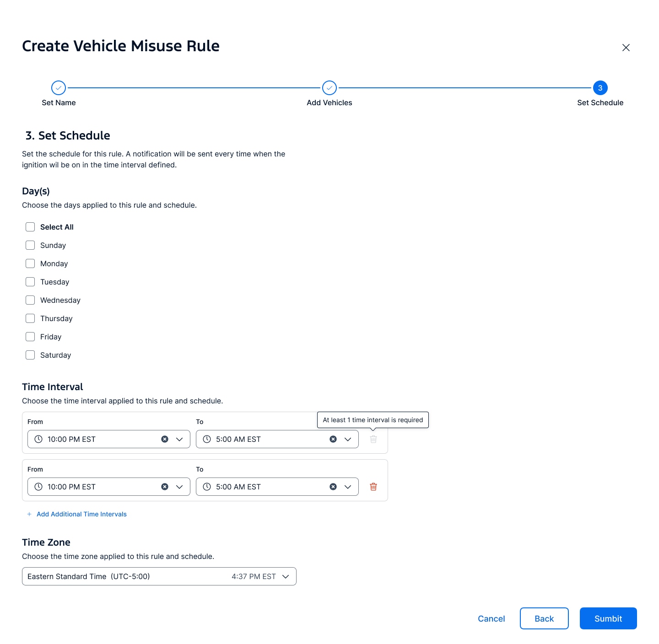Close the Create Vehicle Misuse Rule dialog
This screenshot has width=659, height=644.
click(x=626, y=48)
